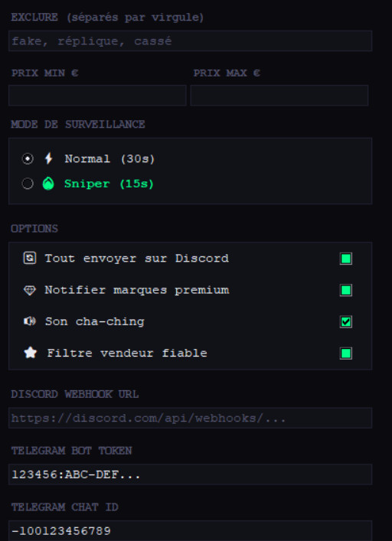This screenshot has width=392, height=541.
Task: Click the green flame Sniper icon
Action: [x=48, y=184]
